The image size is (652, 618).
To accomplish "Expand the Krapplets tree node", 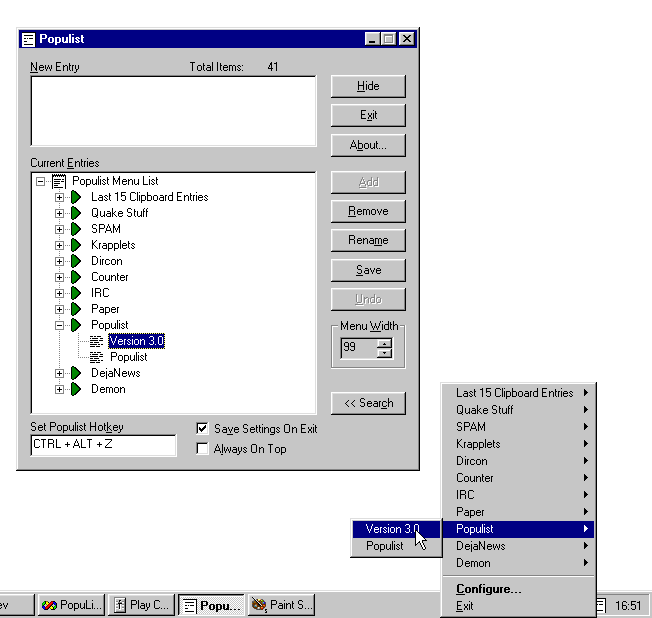I will click(x=59, y=245).
